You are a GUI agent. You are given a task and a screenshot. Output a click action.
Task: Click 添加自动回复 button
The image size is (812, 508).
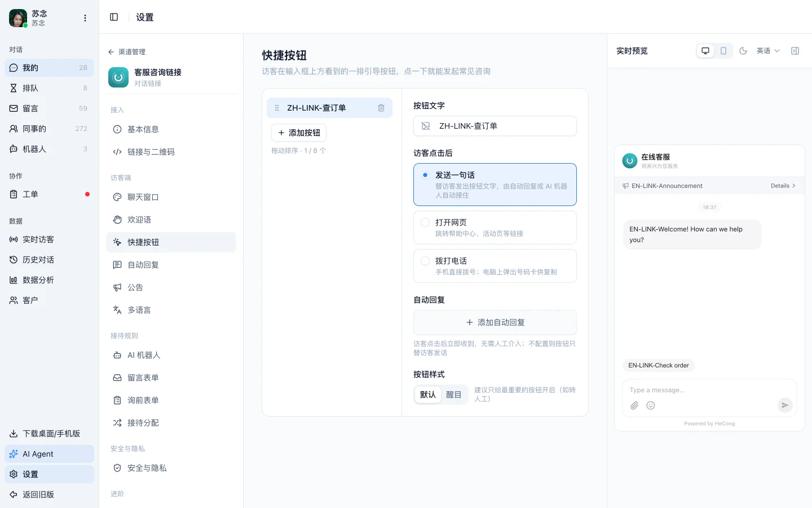[495, 322]
